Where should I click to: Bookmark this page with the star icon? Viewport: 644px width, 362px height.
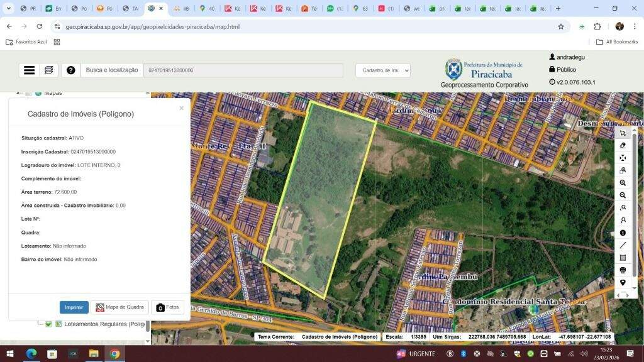[x=560, y=26]
